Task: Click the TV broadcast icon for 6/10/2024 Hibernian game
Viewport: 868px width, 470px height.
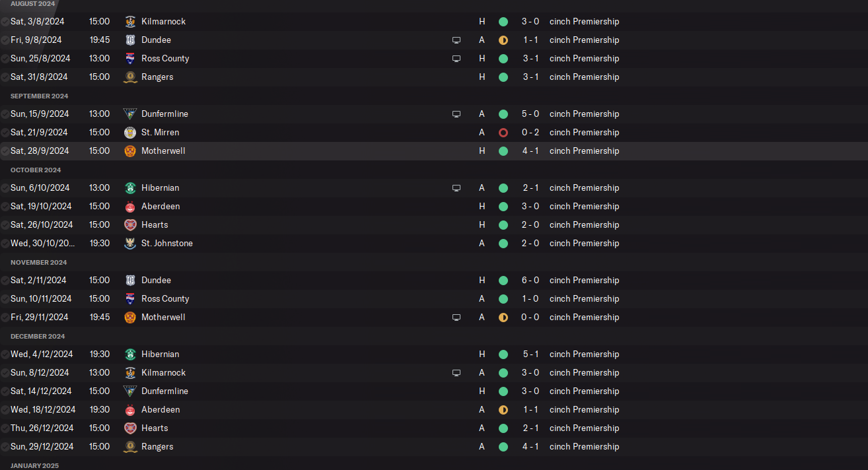Action: click(456, 188)
